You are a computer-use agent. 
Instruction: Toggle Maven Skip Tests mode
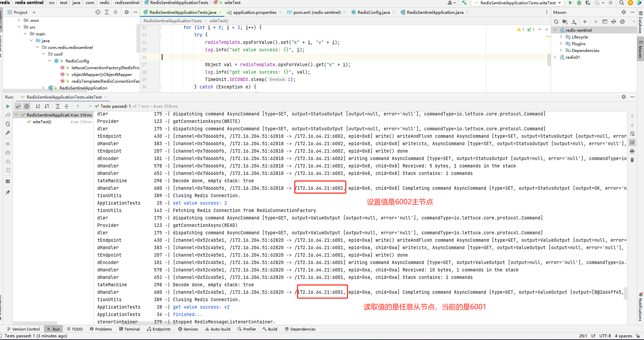622,22
